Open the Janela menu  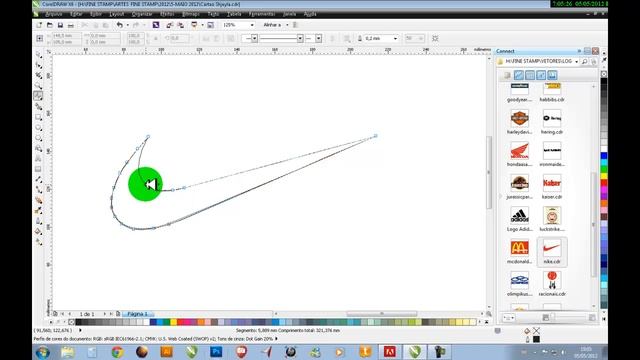click(x=289, y=14)
